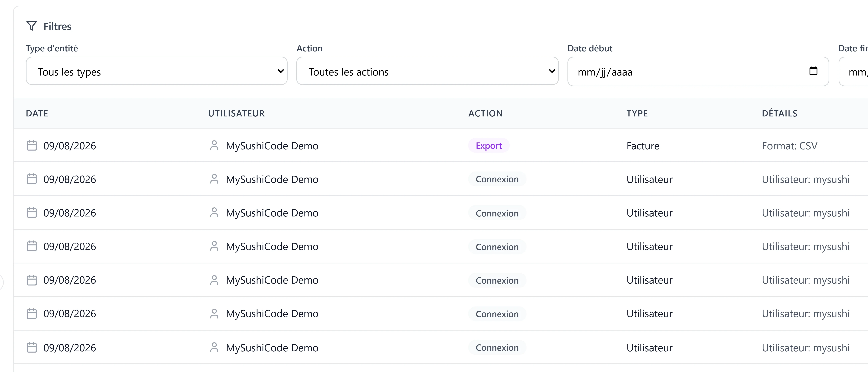Focus the Date début date field
Screen dimensions: 868x372
click(x=698, y=71)
